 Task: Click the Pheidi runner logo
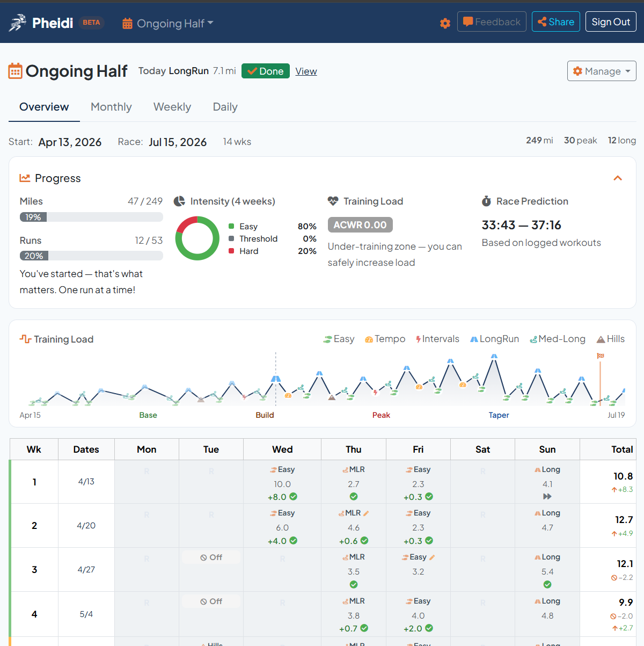pyautogui.click(x=17, y=23)
